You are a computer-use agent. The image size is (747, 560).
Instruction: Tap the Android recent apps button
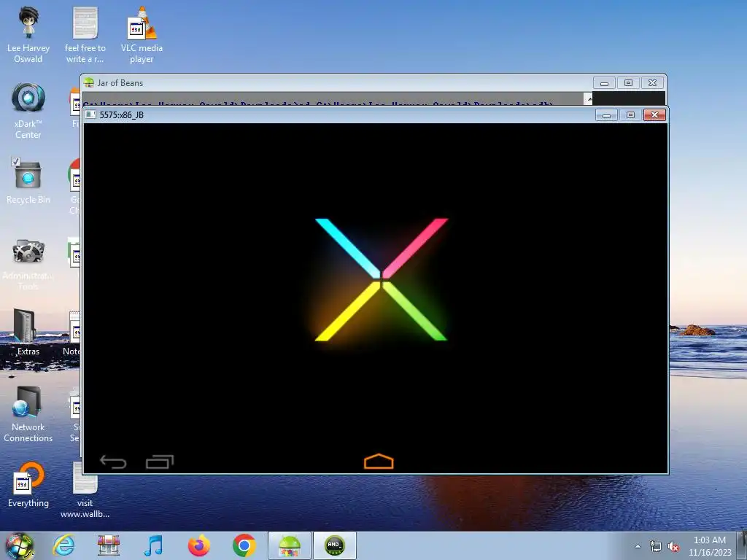(x=160, y=462)
